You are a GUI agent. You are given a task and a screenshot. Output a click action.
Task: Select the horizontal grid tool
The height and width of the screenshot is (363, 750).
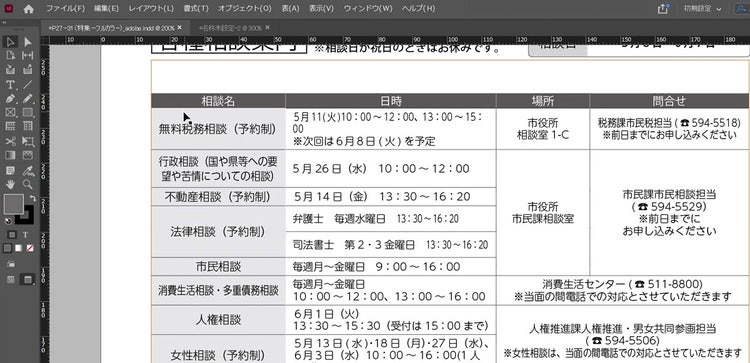(10, 126)
